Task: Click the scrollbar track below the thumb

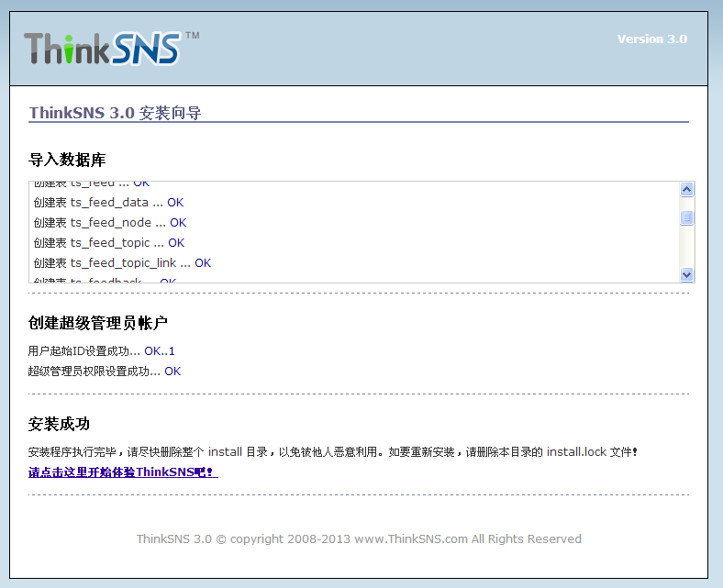Action: [687, 248]
